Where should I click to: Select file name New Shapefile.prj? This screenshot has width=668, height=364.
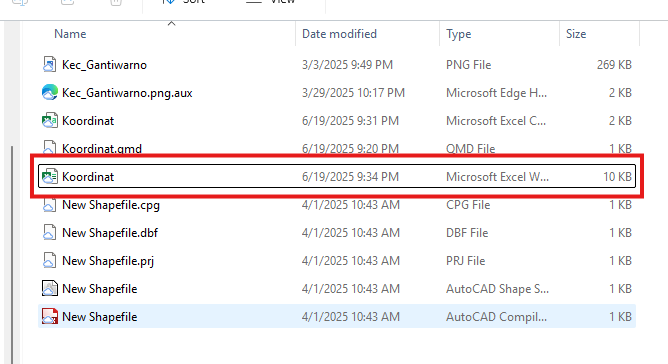pos(108,261)
